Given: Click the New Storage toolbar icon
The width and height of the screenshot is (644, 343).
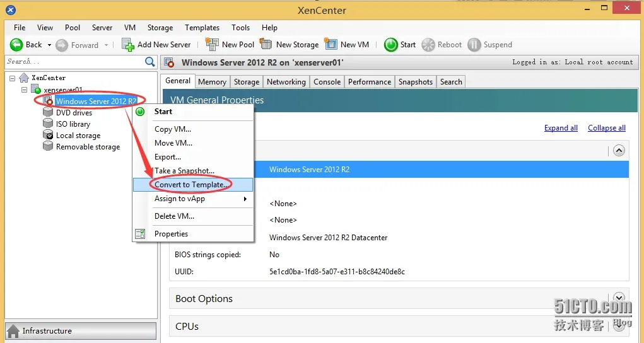Looking at the screenshot, I should point(266,44).
